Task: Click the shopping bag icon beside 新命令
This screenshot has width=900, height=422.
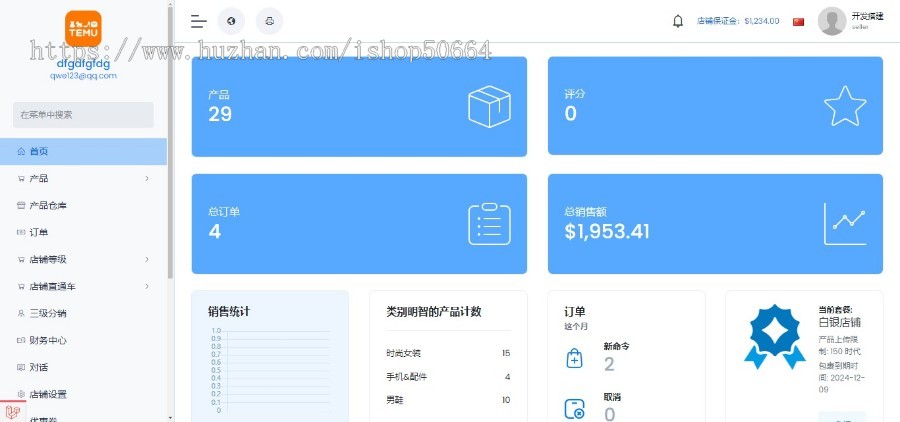Action: click(x=575, y=358)
